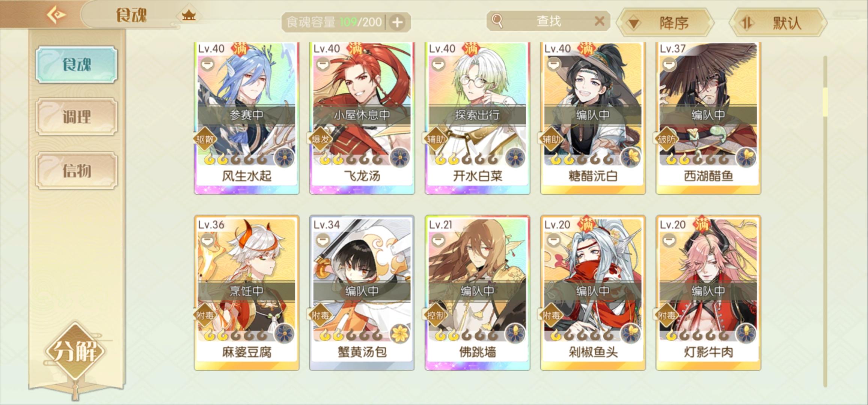Image resolution: width=868 pixels, height=405 pixels.
Task: Click the flower emblem on 蟹黄汤包
Action: (400, 334)
